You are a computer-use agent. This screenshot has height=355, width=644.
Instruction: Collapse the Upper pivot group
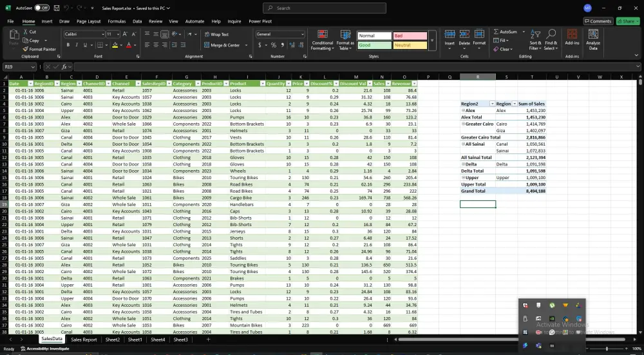click(x=463, y=178)
